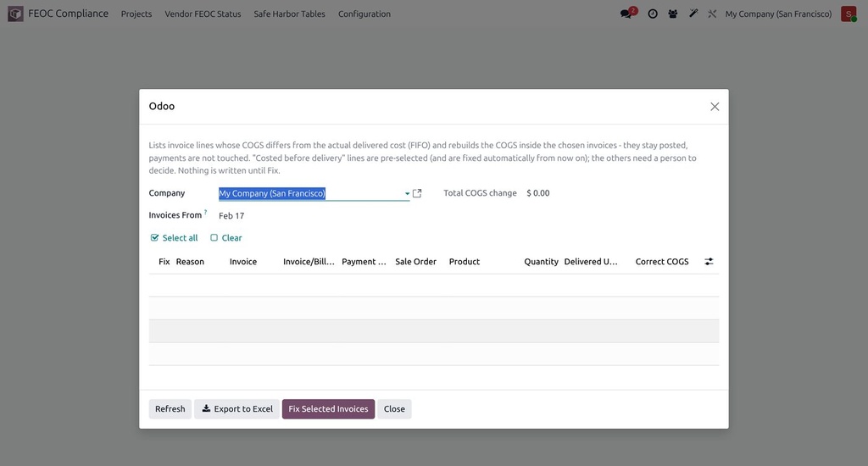Sort by Fix column header
868x466 pixels.
[x=164, y=262]
